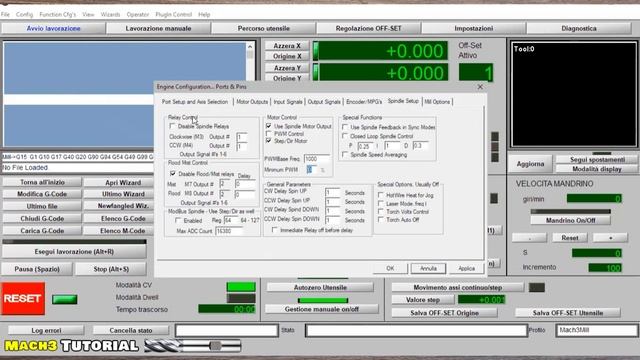Switch to the Mill Options tab
640x360 pixels.
[437, 102]
